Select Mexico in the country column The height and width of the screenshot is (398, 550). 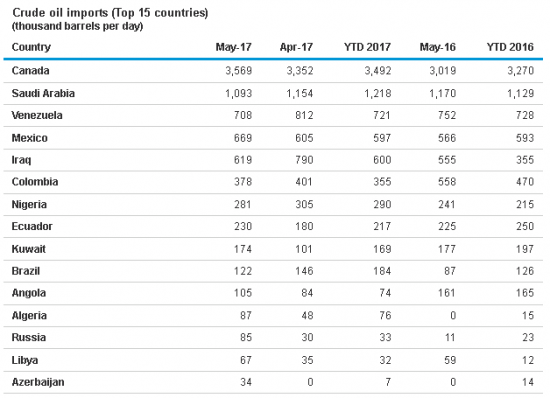[29, 138]
